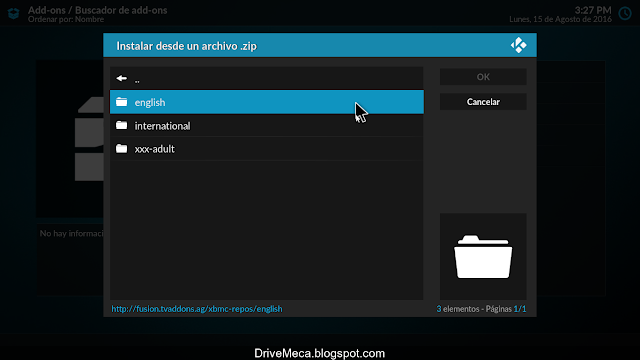Open the english folder
The height and width of the screenshot is (360, 640).
(267, 102)
